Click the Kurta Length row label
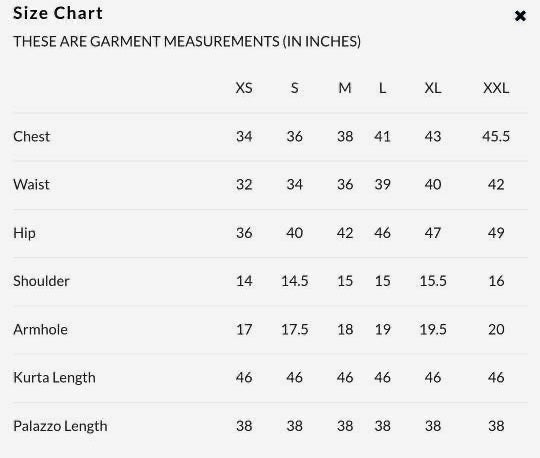This screenshot has width=540, height=458. pyautogui.click(x=54, y=378)
